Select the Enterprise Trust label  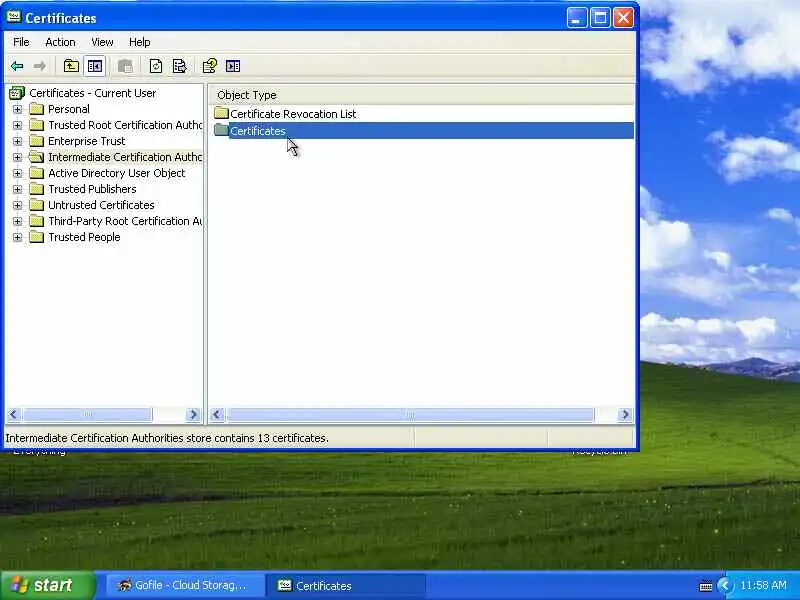(x=86, y=141)
